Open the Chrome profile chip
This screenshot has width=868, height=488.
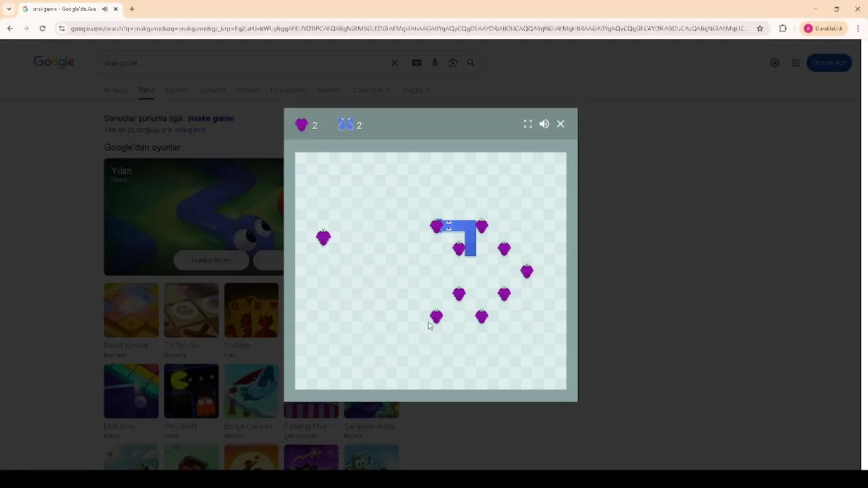(x=823, y=28)
